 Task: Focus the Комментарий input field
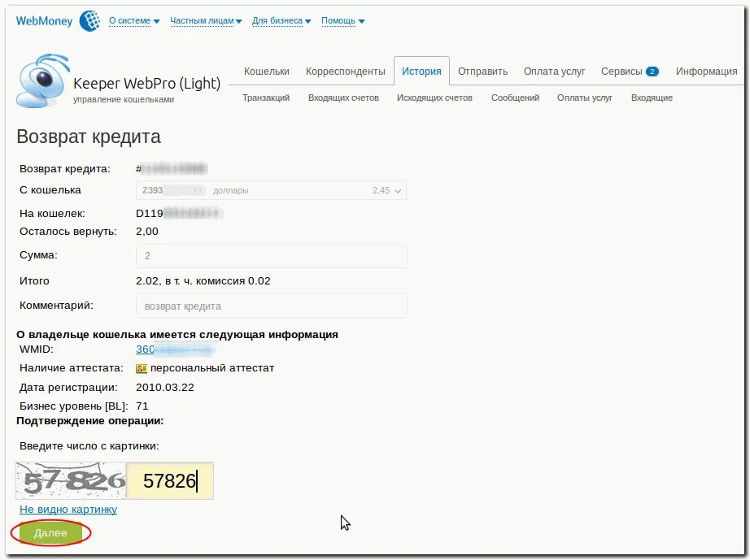[x=271, y=306]
